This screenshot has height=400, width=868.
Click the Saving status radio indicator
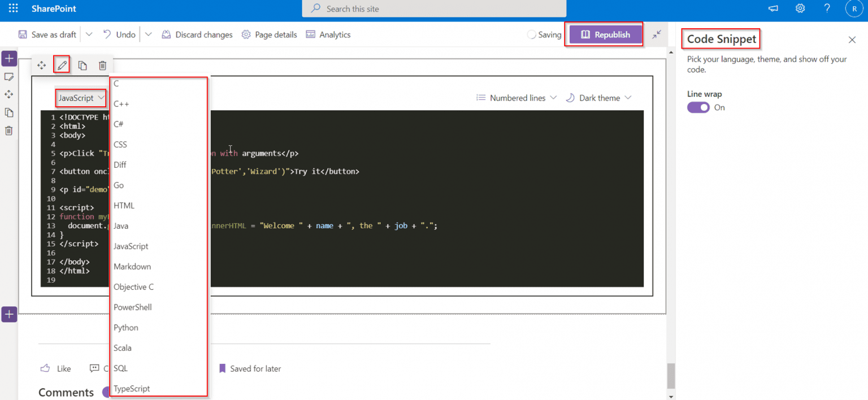tap(531, 34)
